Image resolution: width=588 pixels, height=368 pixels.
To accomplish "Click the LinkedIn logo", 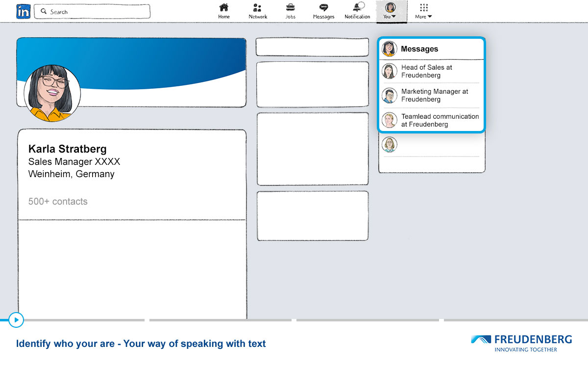I will click(x=23, y=11).
